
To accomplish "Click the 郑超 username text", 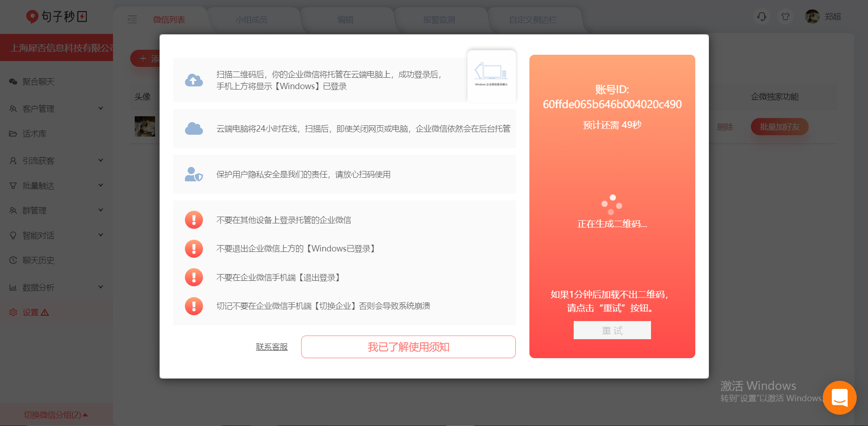I will 833,17.
